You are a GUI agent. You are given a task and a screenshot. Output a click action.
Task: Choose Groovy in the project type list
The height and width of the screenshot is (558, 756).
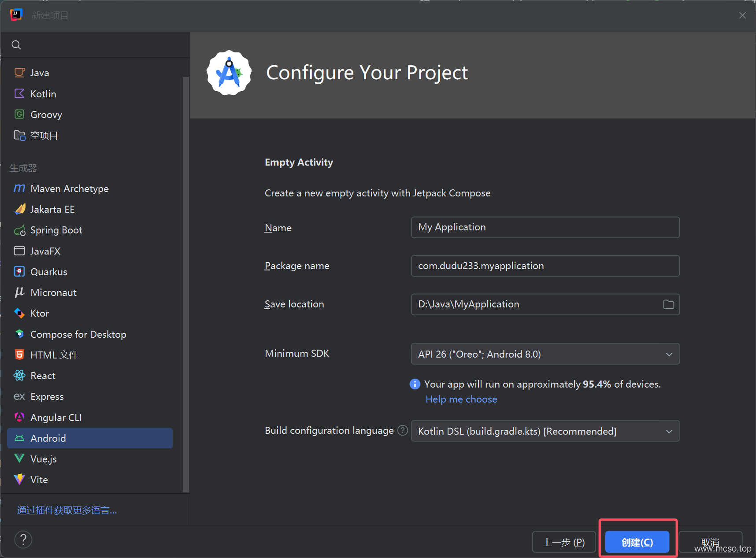[x=90, y=115]
